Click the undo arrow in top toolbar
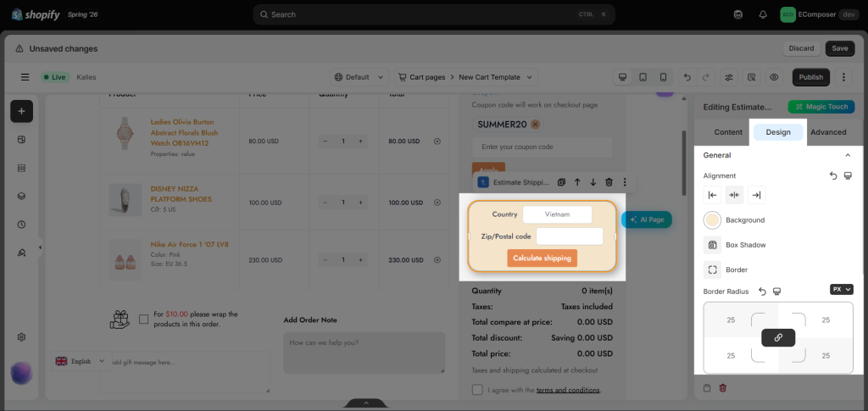This screenshot has height=411, width=868. 687,77
